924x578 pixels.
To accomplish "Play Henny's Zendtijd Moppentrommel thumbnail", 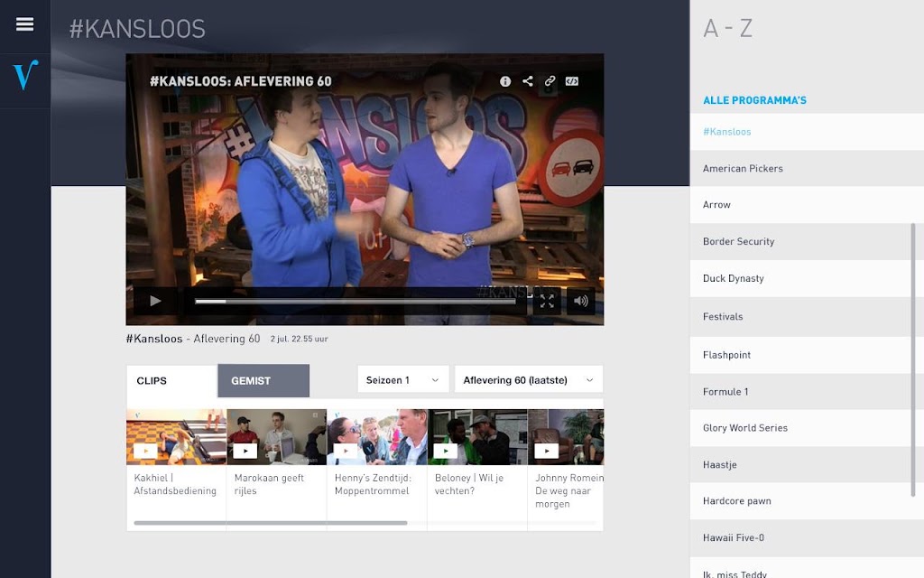I will coord(377,437).
